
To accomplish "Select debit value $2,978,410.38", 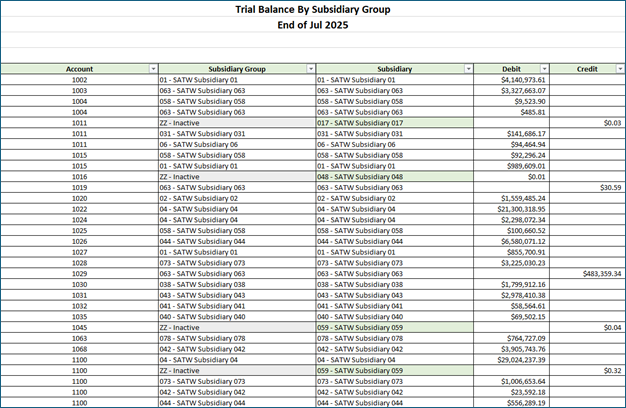I will (511, 295).
